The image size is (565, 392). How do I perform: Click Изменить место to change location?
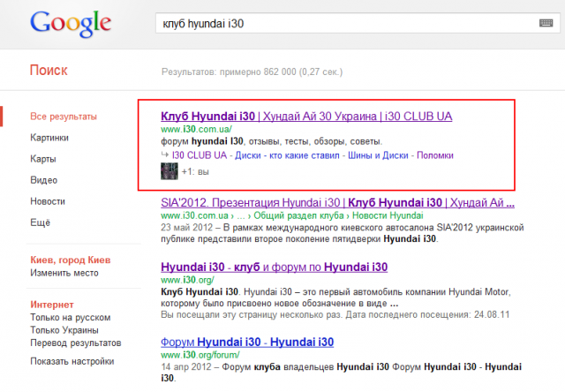(64, 273)
